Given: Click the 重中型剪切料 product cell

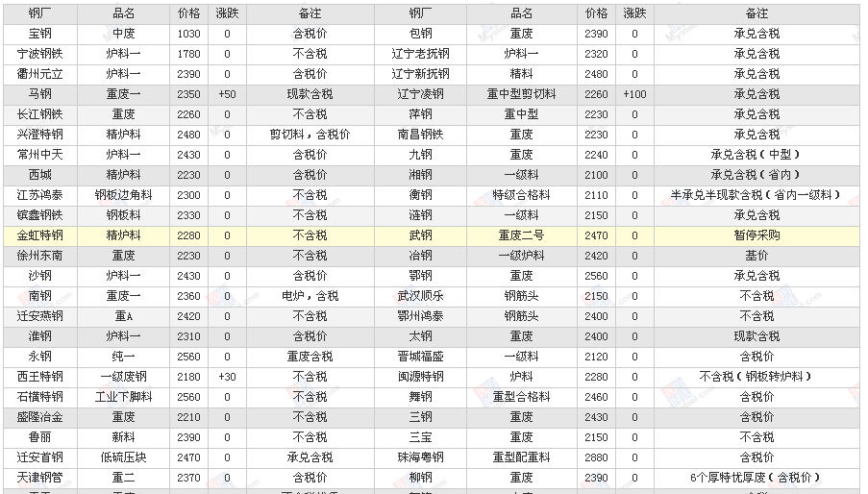Looking at the screenshot, I should 521,94.
